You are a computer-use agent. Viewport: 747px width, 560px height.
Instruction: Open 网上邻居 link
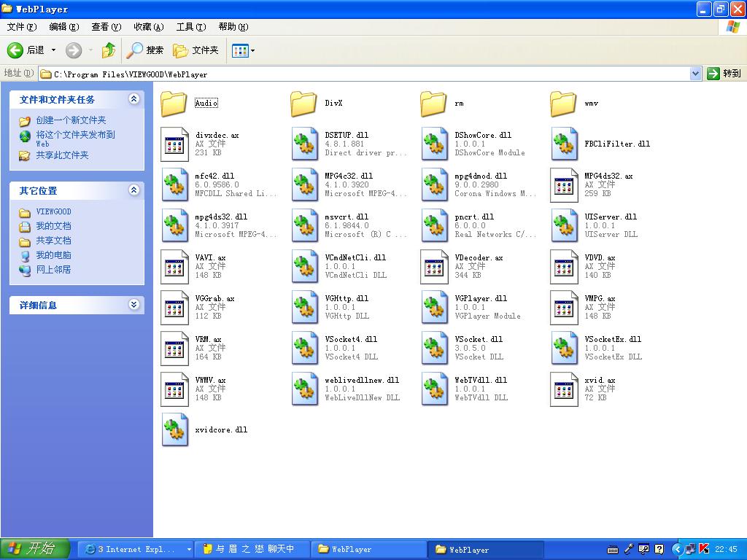tap(53, 270)
